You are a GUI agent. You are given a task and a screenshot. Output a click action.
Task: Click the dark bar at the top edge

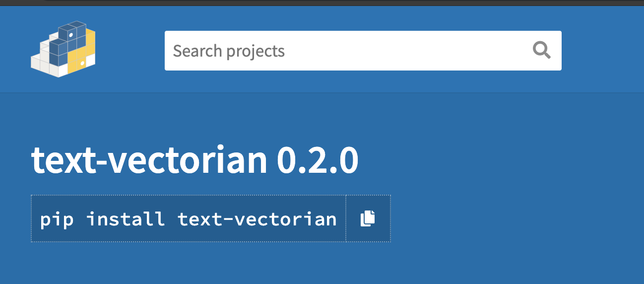(x=322, y=2)
